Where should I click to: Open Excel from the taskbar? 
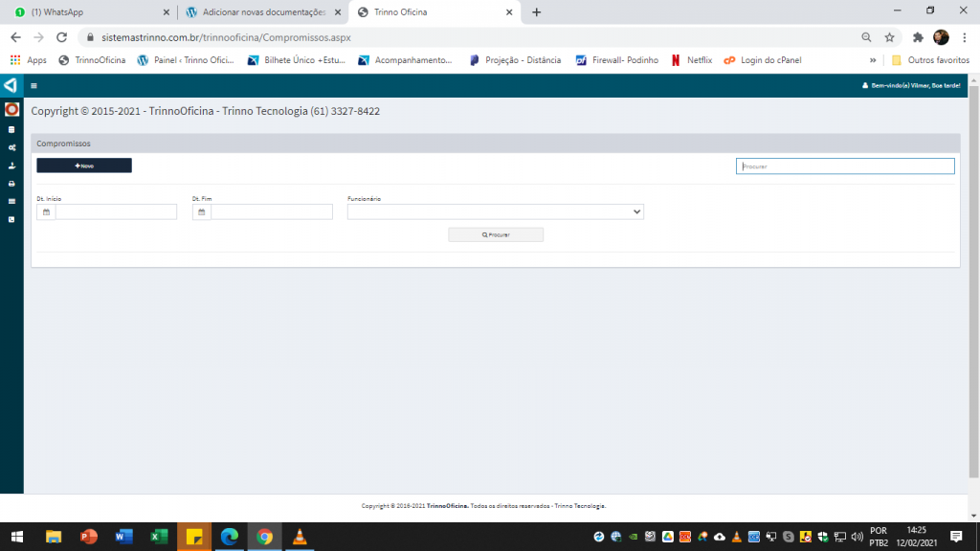(x=159, y=537)
